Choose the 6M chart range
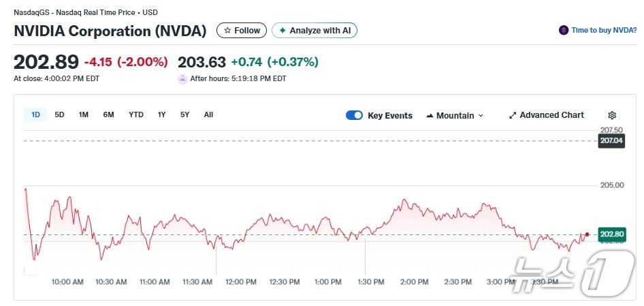Viewport: 644px width, 306px height. pos(108,114)
